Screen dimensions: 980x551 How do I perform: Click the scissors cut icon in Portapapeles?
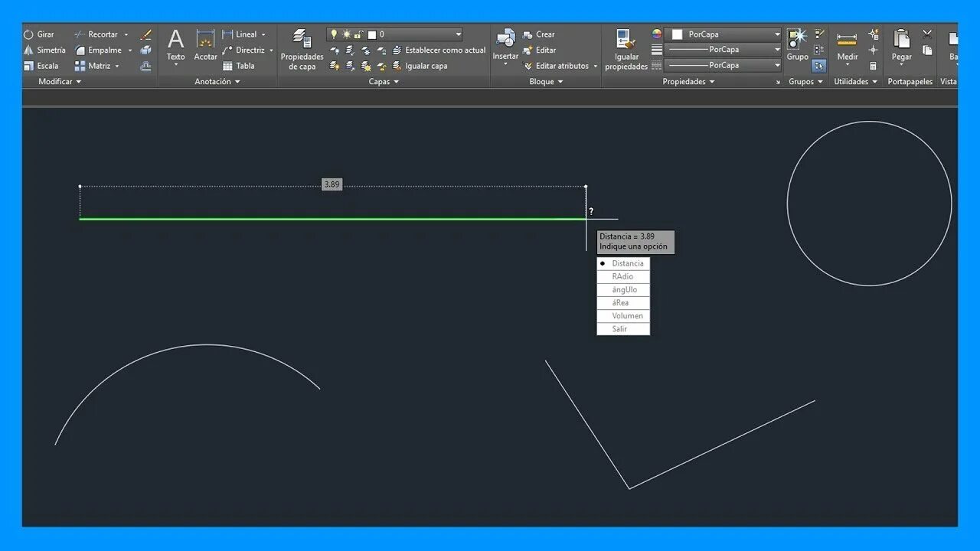(x=927, y=34)
